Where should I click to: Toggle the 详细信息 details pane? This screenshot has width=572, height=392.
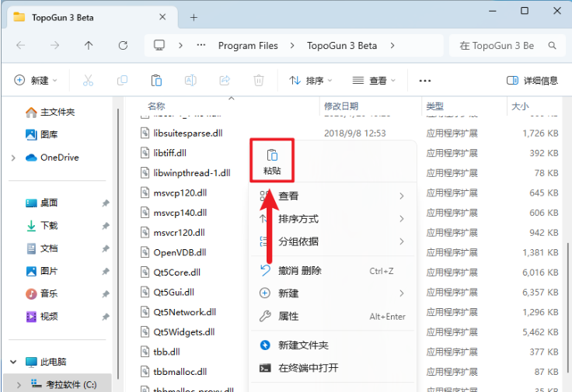(532, 81)
